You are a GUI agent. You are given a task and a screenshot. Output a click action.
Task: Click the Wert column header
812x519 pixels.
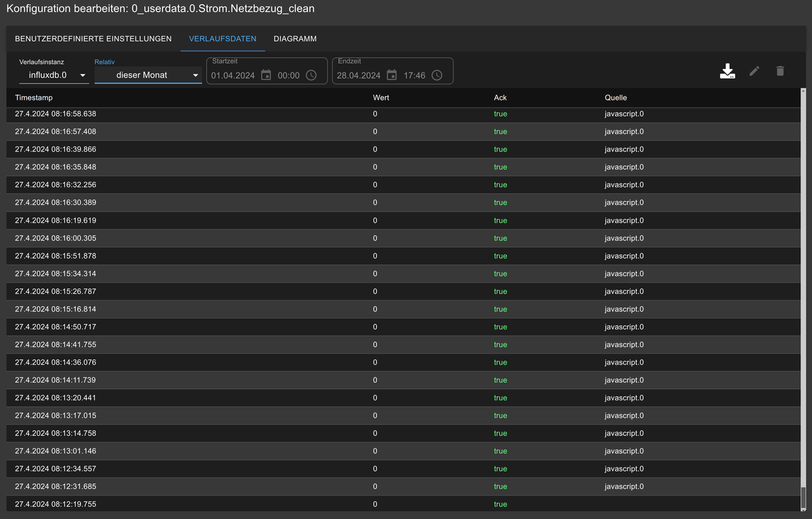[381, 97]
